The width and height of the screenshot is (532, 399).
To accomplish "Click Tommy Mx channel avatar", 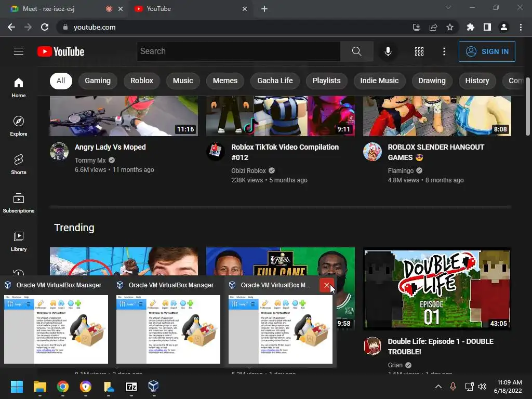I will (x=59, y=151).
